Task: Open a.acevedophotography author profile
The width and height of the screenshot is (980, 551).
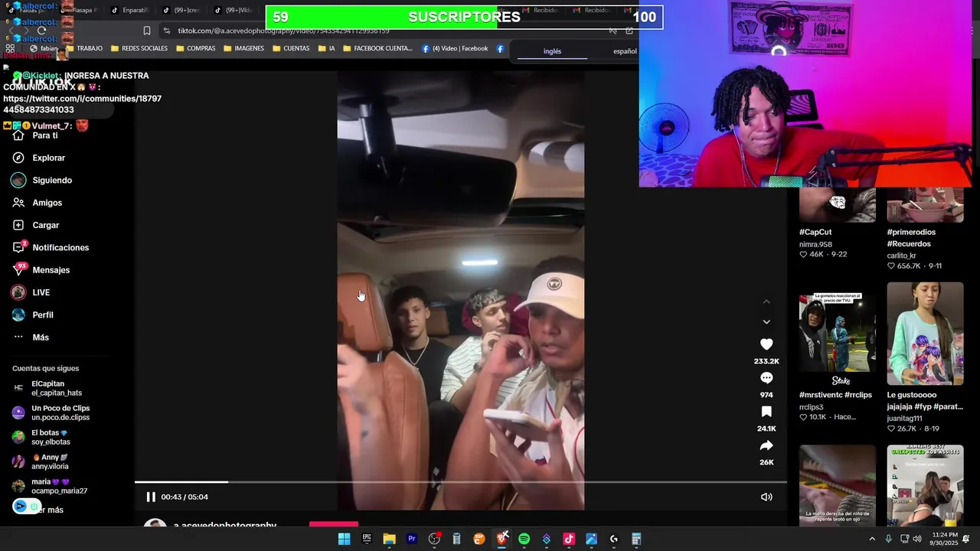Action: tap(224, 525)
